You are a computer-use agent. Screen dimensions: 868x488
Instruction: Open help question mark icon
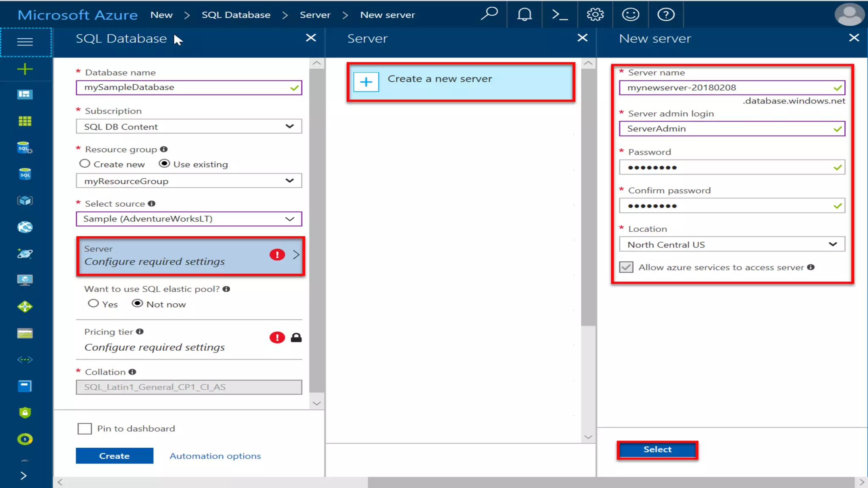click(x=666, y=14)
